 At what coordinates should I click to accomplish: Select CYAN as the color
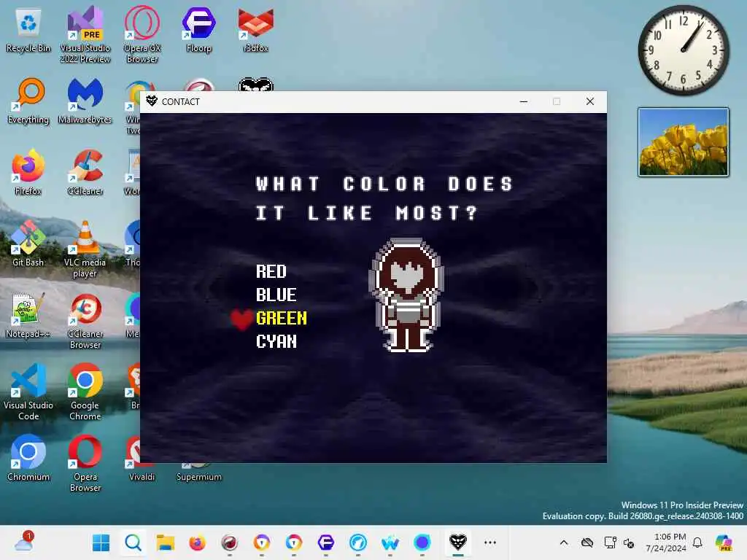click(x=276, y=341)
